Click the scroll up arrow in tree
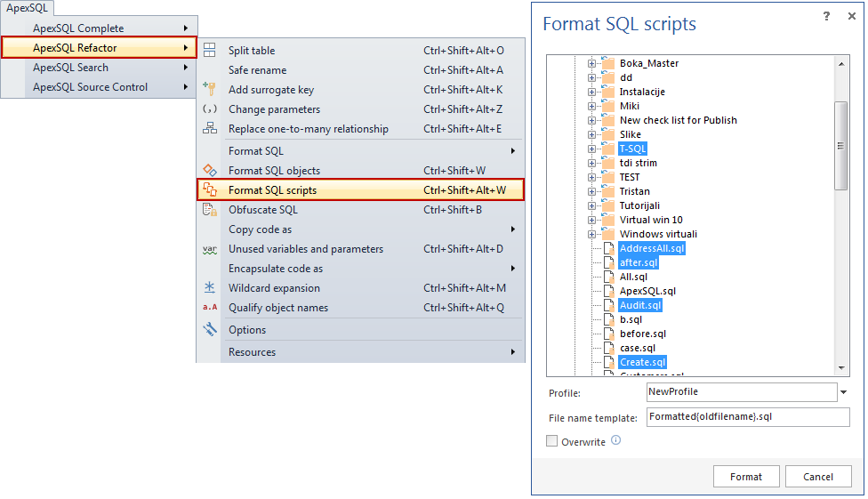 coord(841,64)
